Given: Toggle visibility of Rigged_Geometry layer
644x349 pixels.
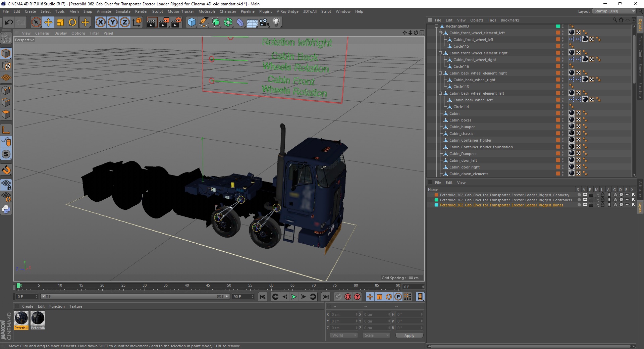Looking at the screenshot, I should point(585,195).
